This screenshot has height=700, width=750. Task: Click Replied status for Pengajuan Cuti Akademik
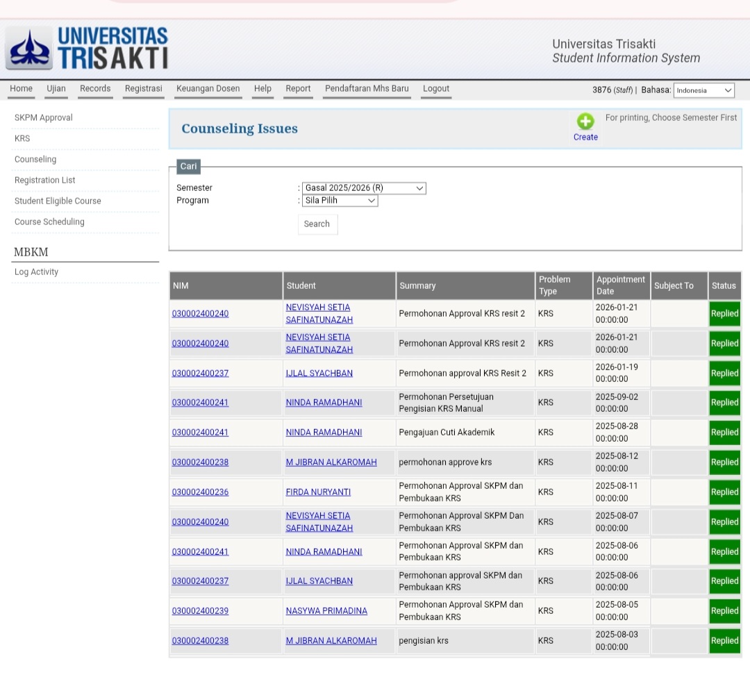point(724,433)
